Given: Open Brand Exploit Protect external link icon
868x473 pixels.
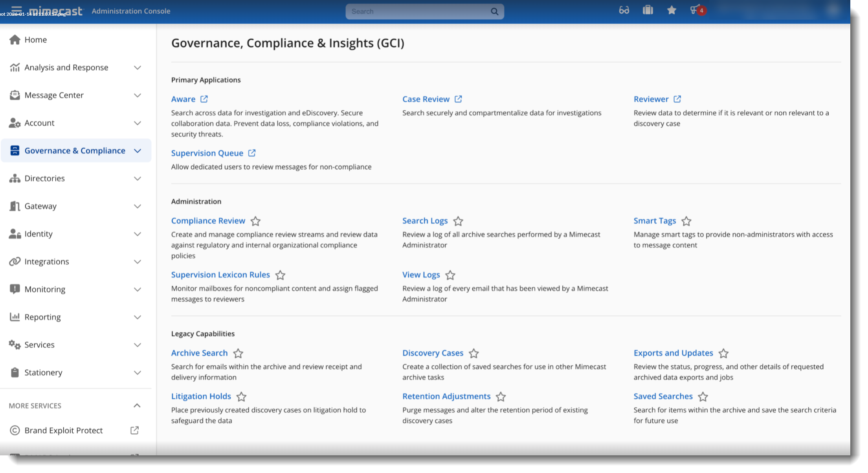Looking at the screenshot, I should click(134, 430).
